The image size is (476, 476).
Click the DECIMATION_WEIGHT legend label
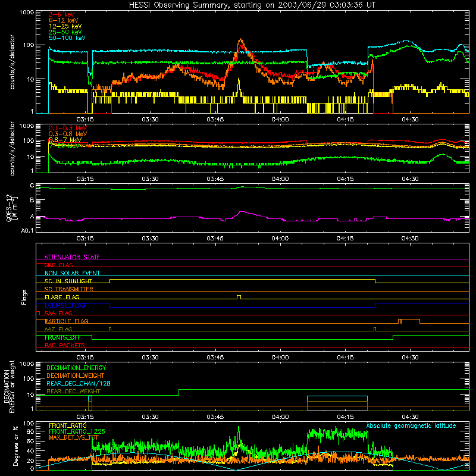tap(76, 375)
